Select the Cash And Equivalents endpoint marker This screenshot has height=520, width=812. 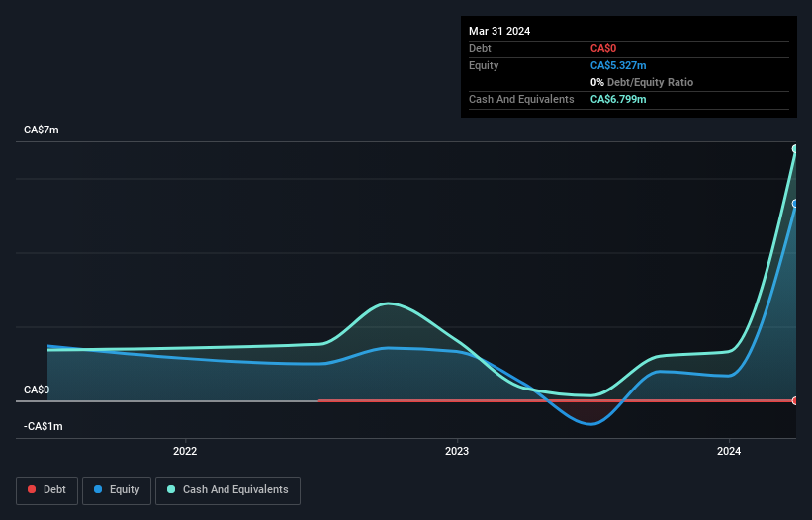[795, 149]
